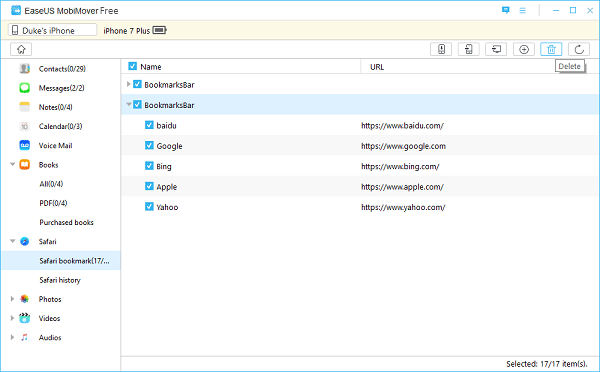Click the Home toolbar button
600x372 pixels.
coord(21,49)
